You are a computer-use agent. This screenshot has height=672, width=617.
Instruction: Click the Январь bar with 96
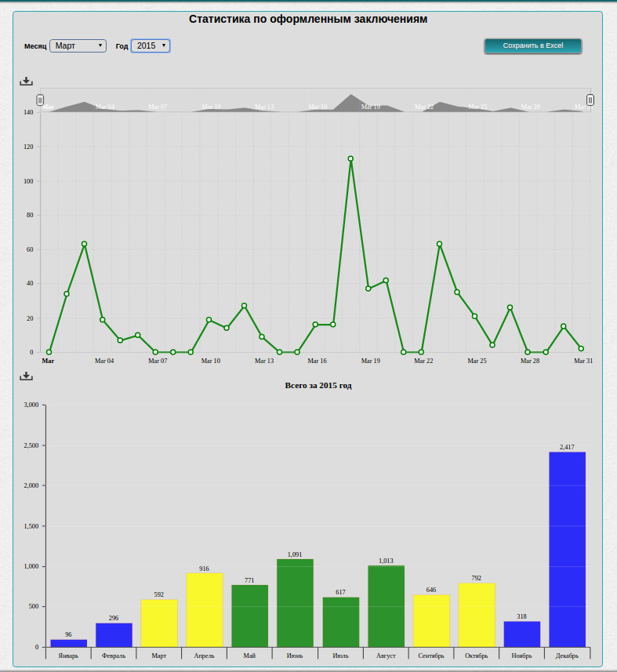click(x=68, y=643)
